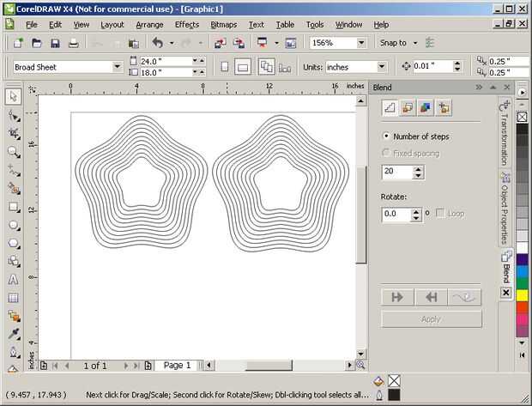Collapse the Blend docker with the up arrow
532x406 pixels.
(493, 88)
